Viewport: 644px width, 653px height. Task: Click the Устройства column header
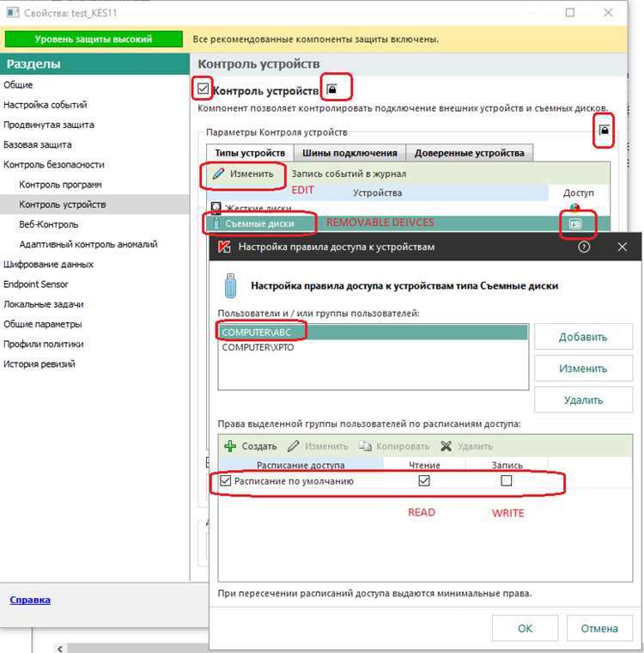pos(377,192)
